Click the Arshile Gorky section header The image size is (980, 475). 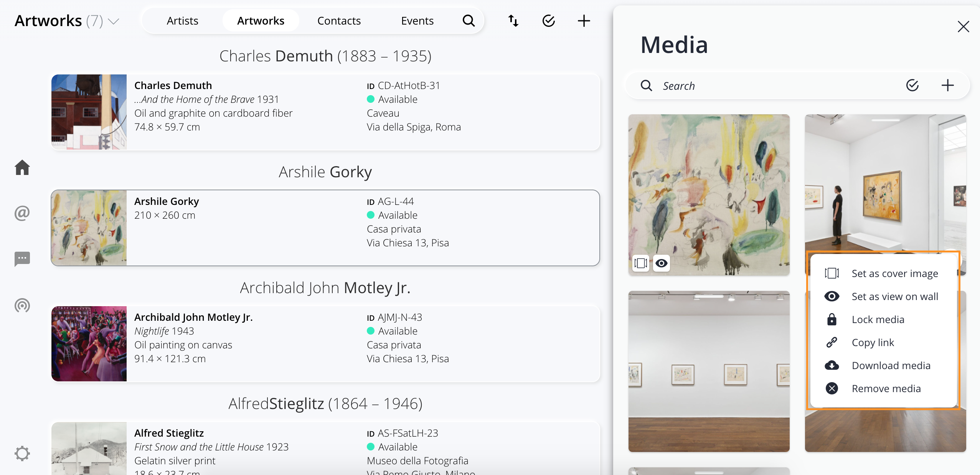coord(325,172)
